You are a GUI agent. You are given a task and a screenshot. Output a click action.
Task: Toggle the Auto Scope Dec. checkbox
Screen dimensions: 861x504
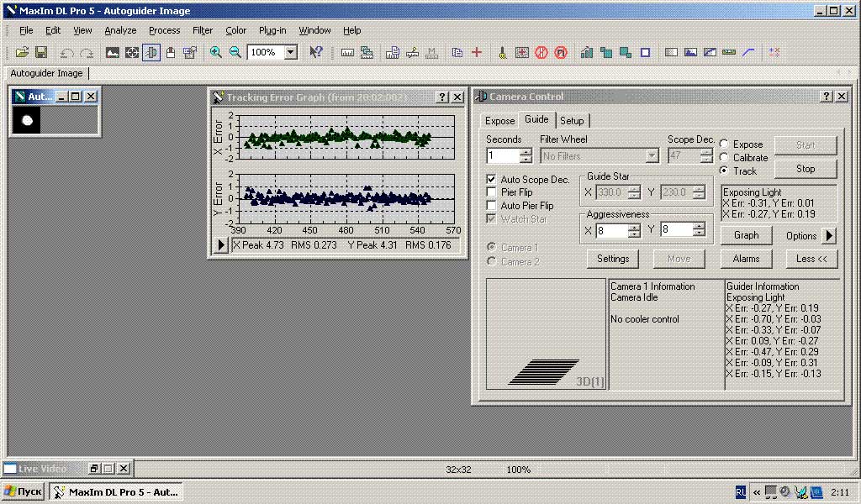pos(491,180)
